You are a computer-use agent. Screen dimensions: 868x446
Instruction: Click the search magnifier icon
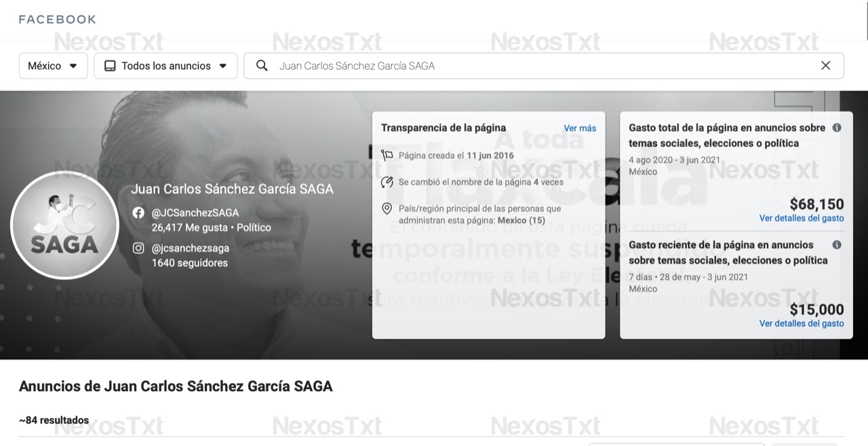coord(262,66)
